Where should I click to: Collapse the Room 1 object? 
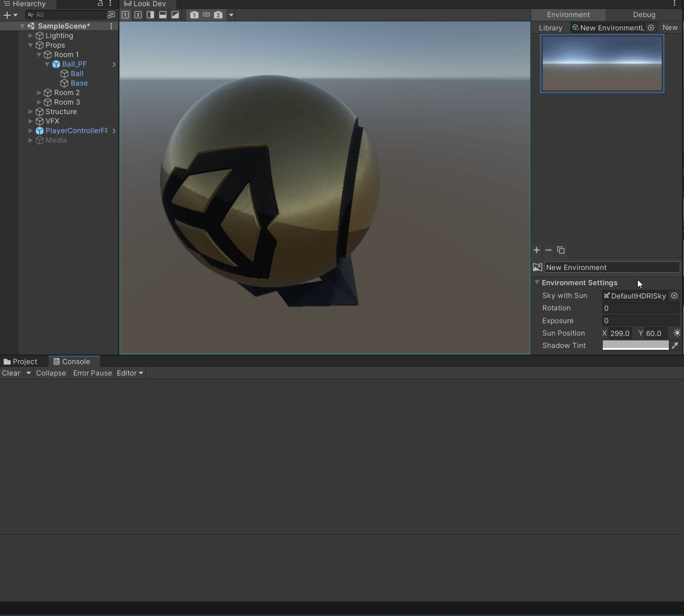click(39, 55)
